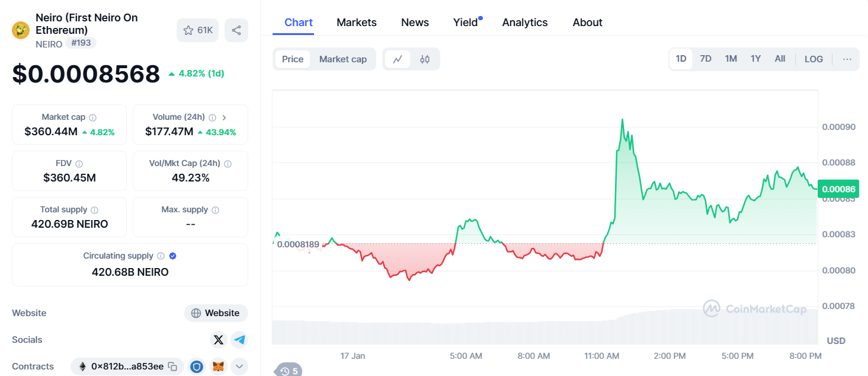Expand Volume (24h) details arrow
The image size is (868, 376).
[x=225, y=117]
